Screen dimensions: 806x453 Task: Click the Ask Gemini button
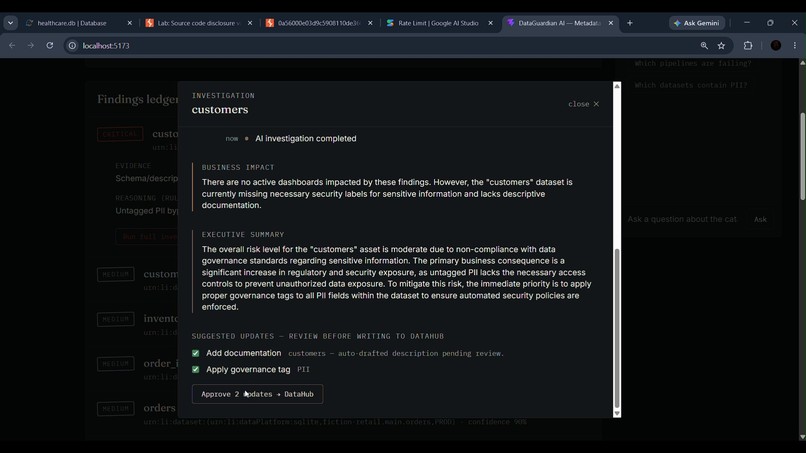(697, 23)
